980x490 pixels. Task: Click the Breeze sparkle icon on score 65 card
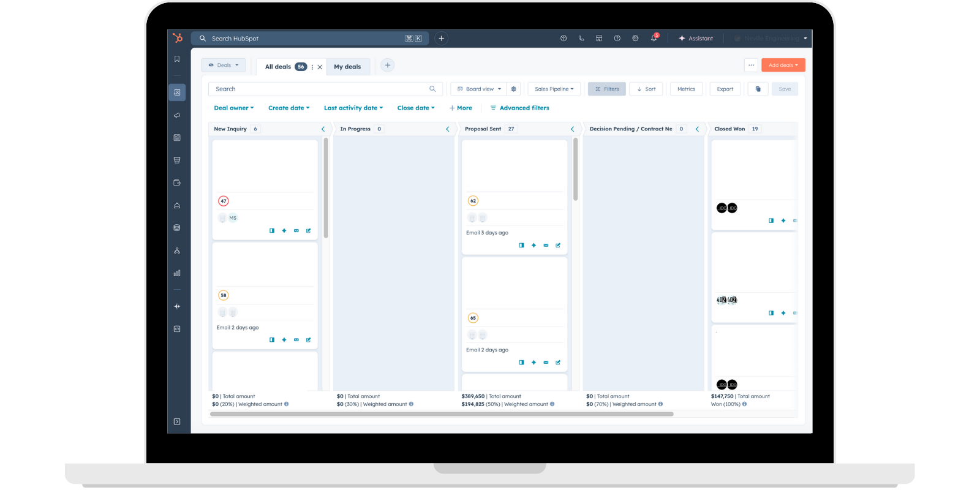[533, 363]
